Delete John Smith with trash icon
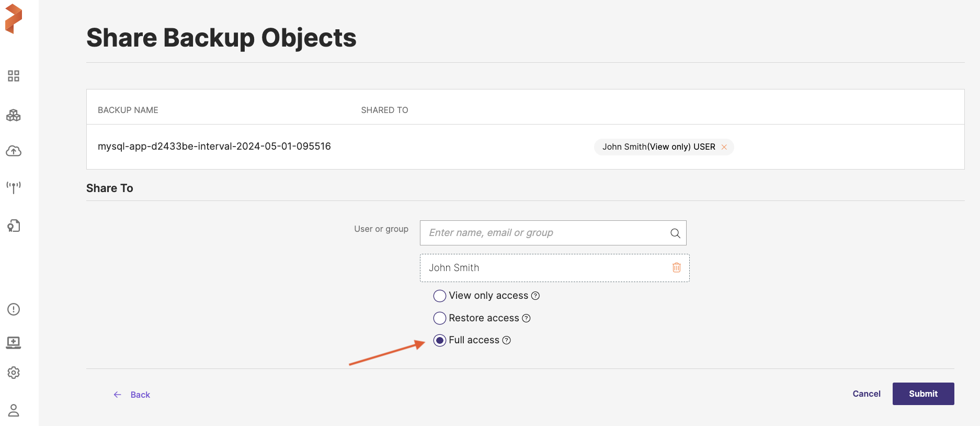The width and height of the screenshot is (980, 426). coord(676,267)
